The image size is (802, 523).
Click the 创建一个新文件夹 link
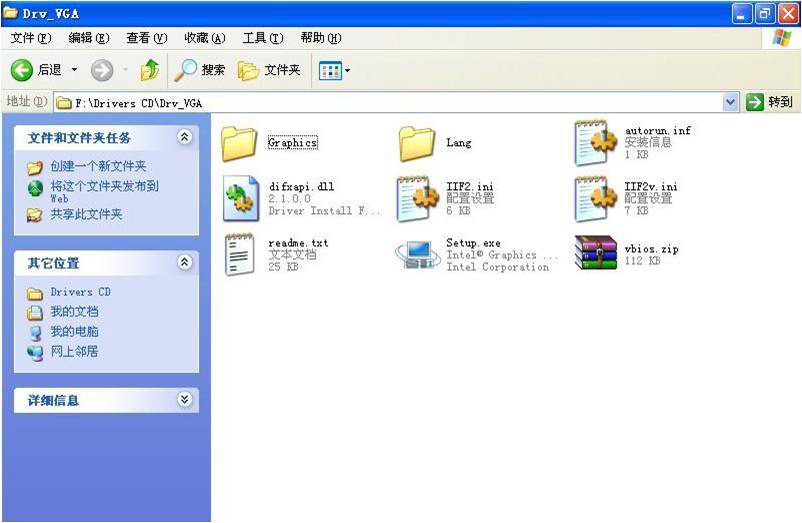pos(98,166)
